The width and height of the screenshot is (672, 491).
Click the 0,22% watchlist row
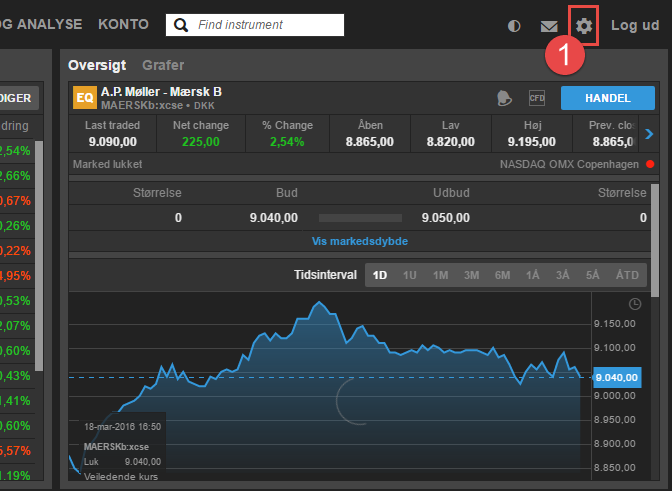tap(17, 251)
